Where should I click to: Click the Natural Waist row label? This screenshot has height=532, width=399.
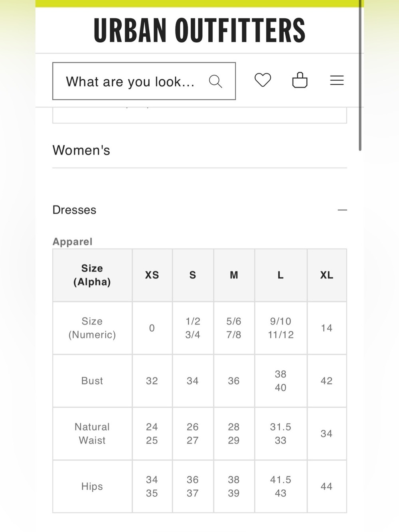click(x=92, y=434)
